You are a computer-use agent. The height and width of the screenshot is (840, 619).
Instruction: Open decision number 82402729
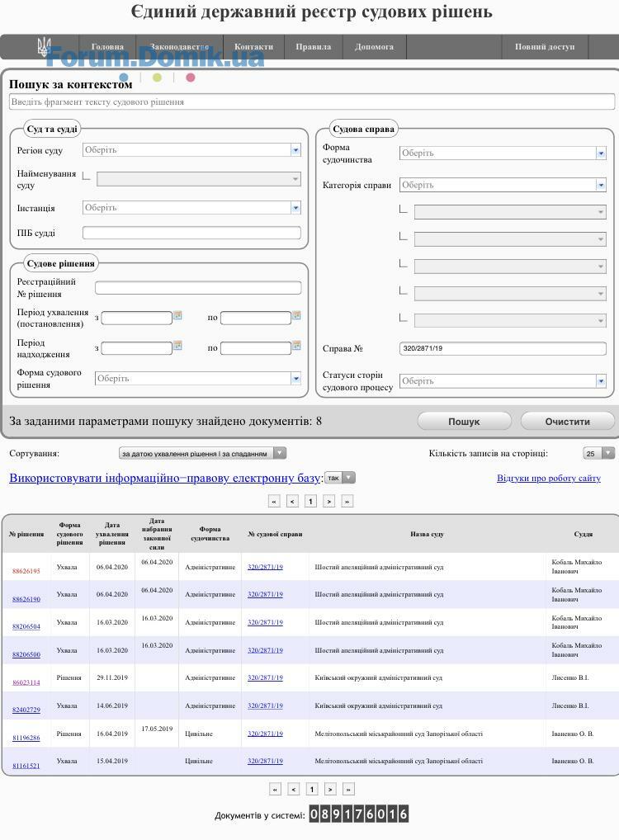coord(26,710)
